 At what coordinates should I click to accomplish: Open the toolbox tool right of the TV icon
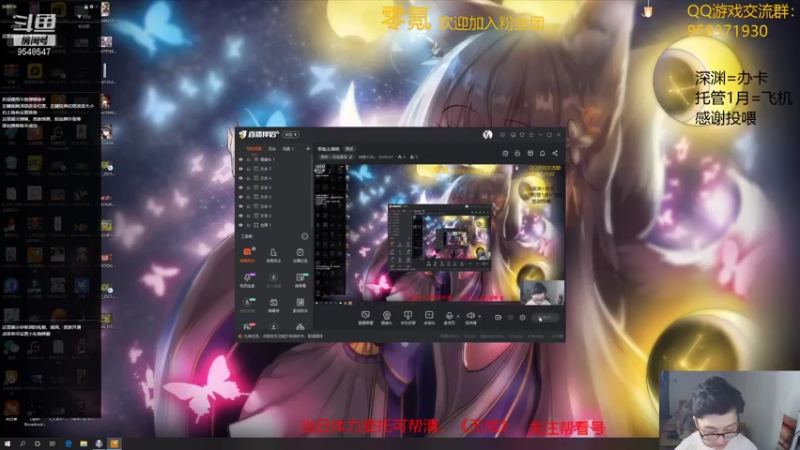pos(300,305)
